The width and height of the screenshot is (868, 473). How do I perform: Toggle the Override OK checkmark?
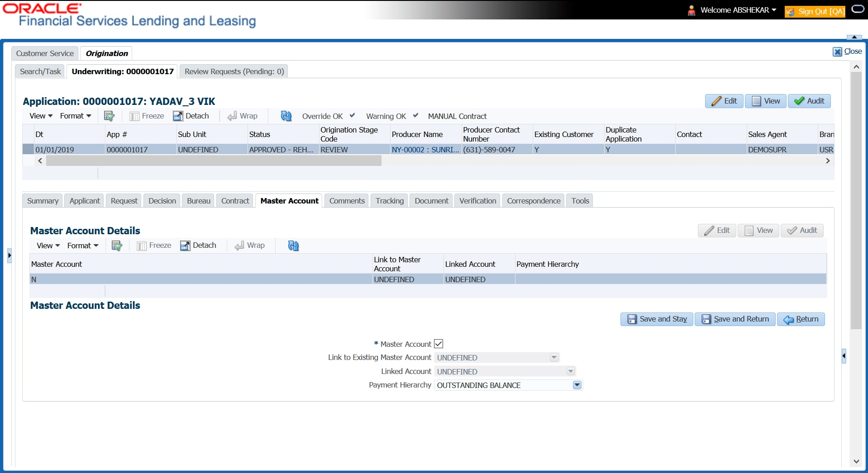[352, 115]
